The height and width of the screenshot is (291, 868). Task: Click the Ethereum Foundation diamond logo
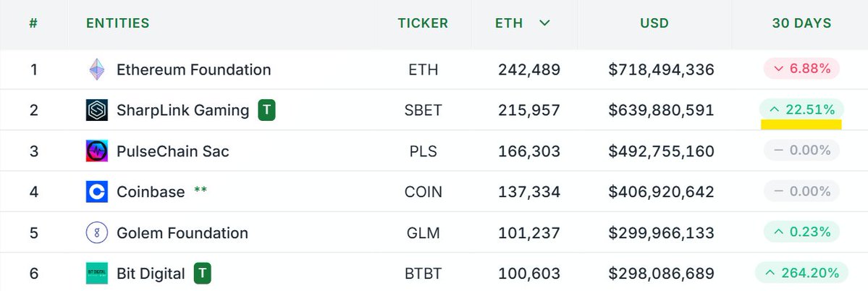tap(97, 69)
